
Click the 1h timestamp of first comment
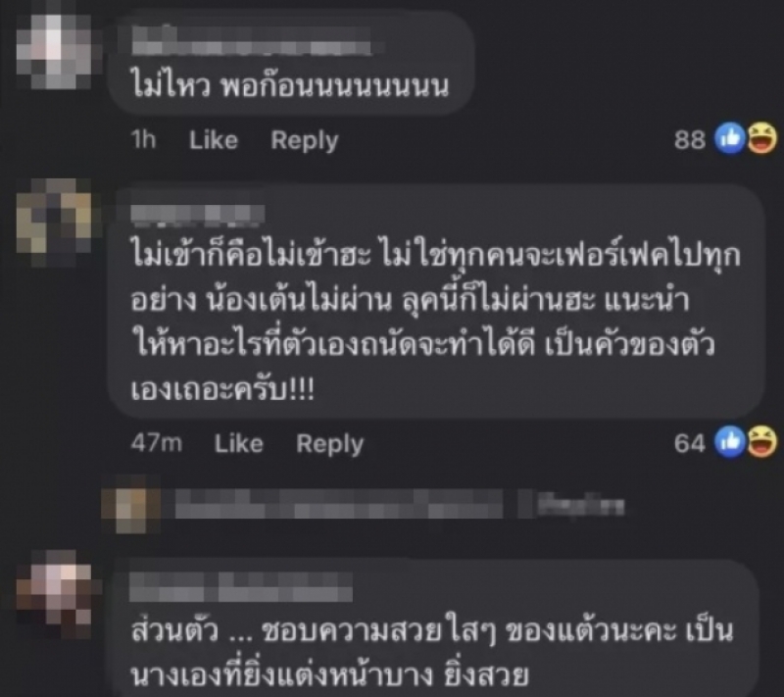pos(143,139)
